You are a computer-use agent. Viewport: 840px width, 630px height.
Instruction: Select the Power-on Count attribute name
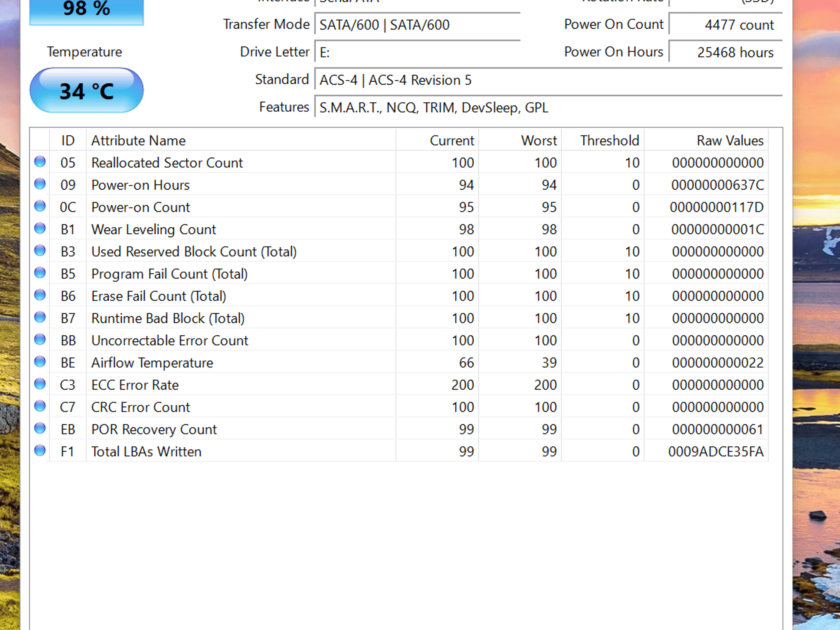[140, 207]
